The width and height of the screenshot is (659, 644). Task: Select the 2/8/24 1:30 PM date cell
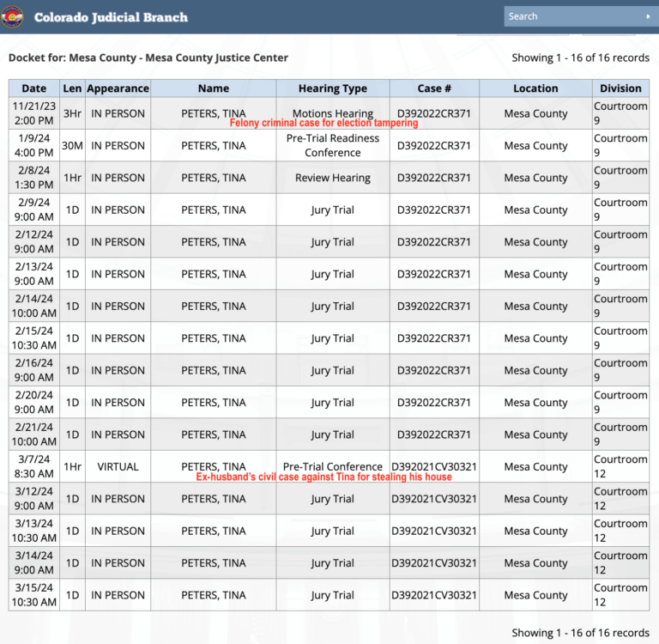click(34, 178)
